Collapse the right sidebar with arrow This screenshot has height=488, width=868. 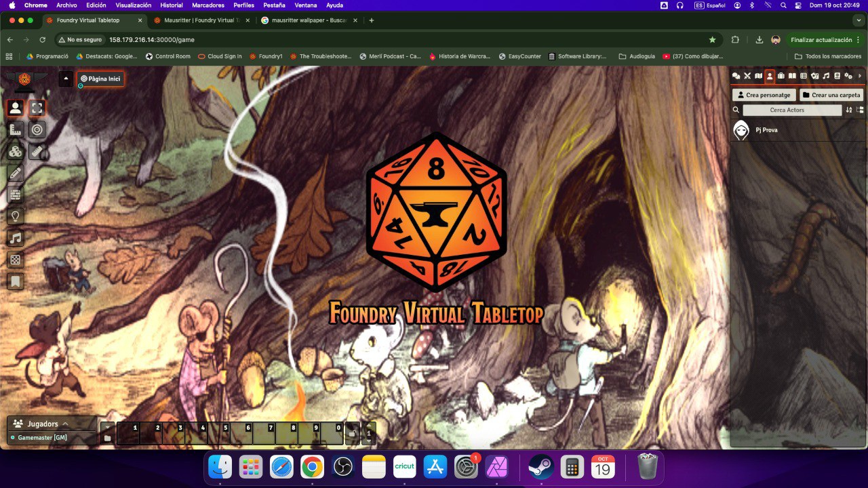[x=860, y=76]
